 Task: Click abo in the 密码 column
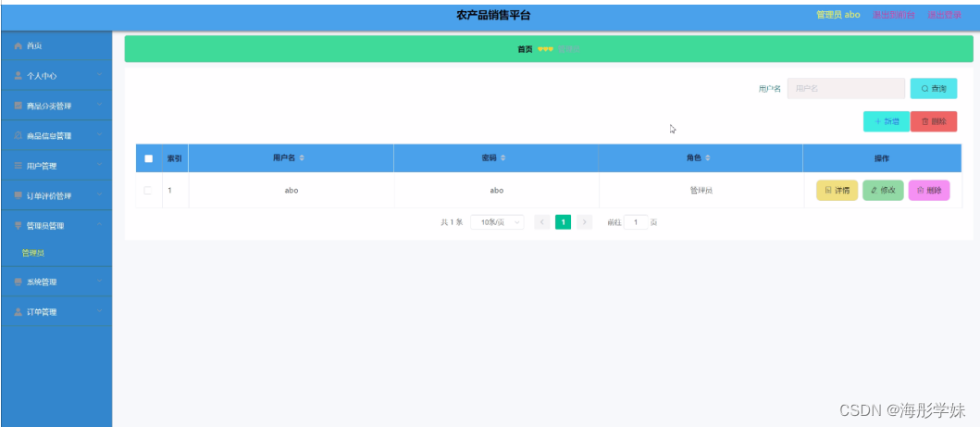tap(496, 191)
